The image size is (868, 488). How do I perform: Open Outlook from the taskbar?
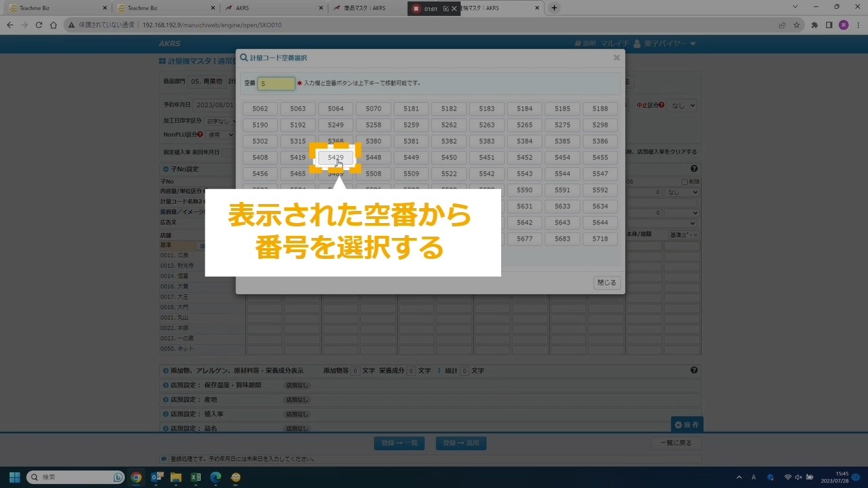pyautogui.click(x=157, y=477)
